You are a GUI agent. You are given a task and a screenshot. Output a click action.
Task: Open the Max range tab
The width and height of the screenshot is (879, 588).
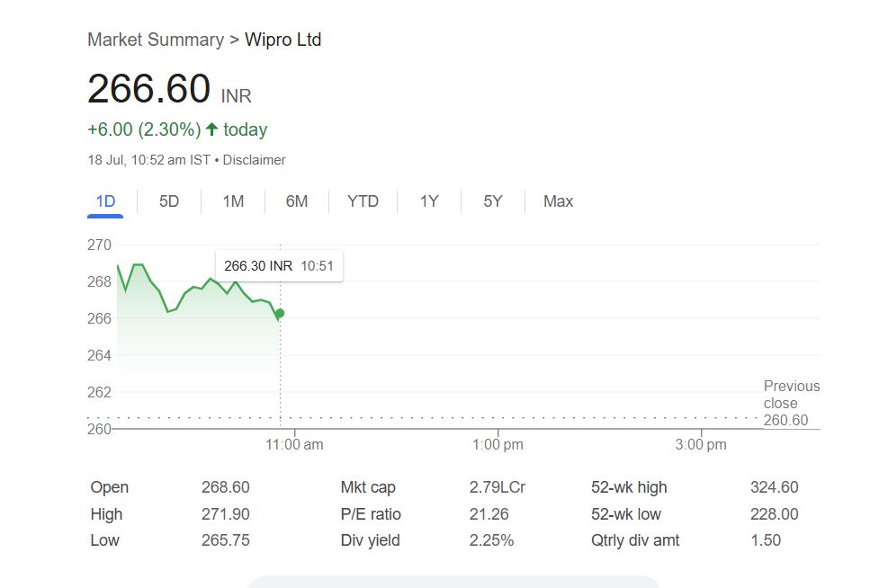[x=558, y=201]
